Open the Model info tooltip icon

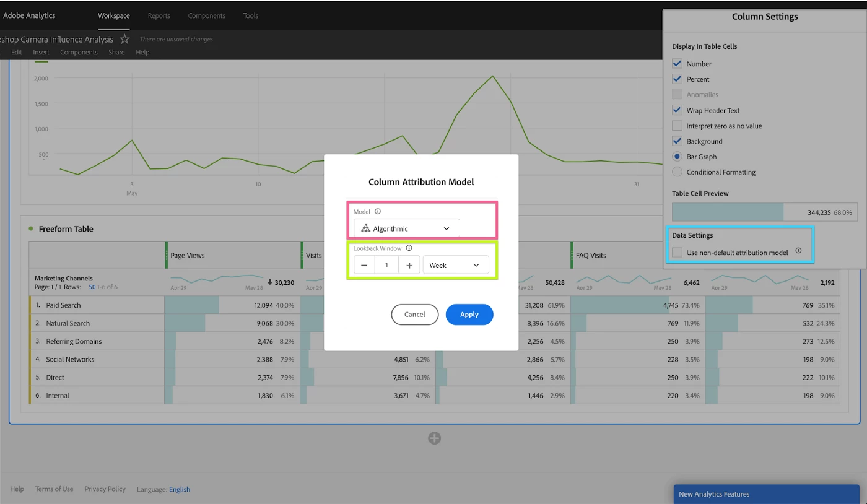point(378,211)
